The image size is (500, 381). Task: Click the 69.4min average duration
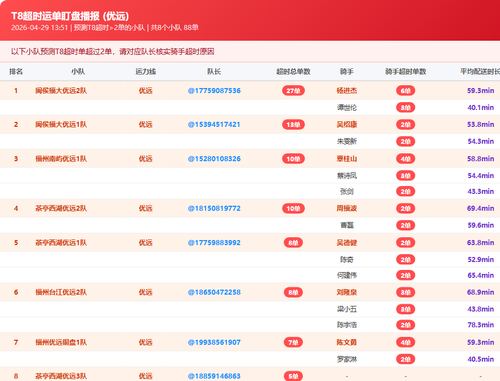480,208
